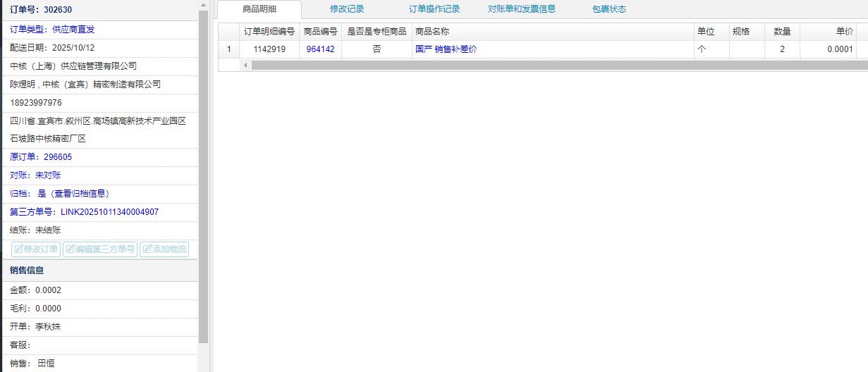This screenshot has height=372, width=868.
Task: Select the 商品明细 tab
Action: click(x=259, y=9)
